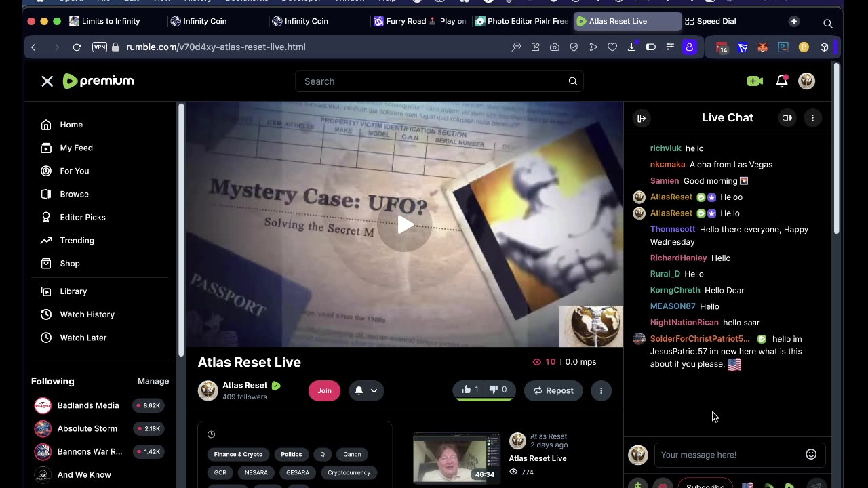This screenshot has height=488, width=868.
Task: Open the Bitcoin coin extension icon
Action: (x=804, y=47)
